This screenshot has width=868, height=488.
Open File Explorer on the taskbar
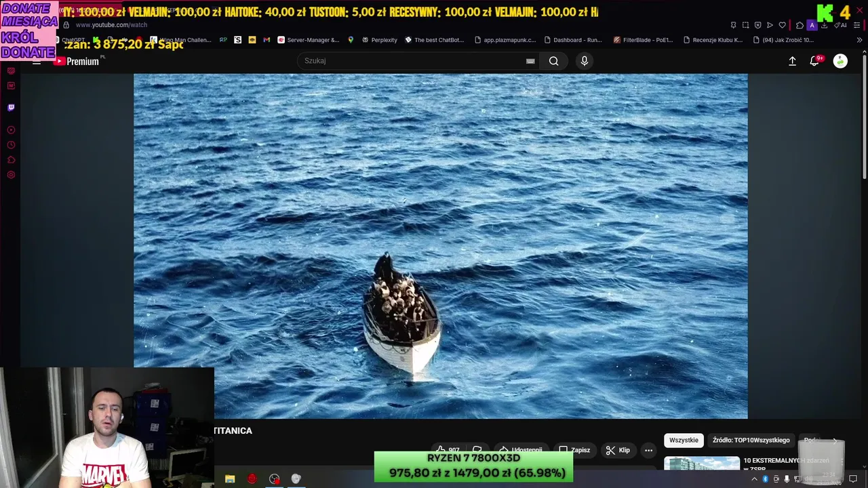[230, 479]
